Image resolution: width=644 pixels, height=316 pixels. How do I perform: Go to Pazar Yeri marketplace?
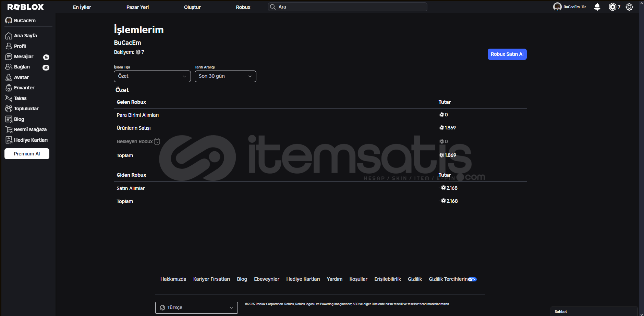(x=137, y=7)
